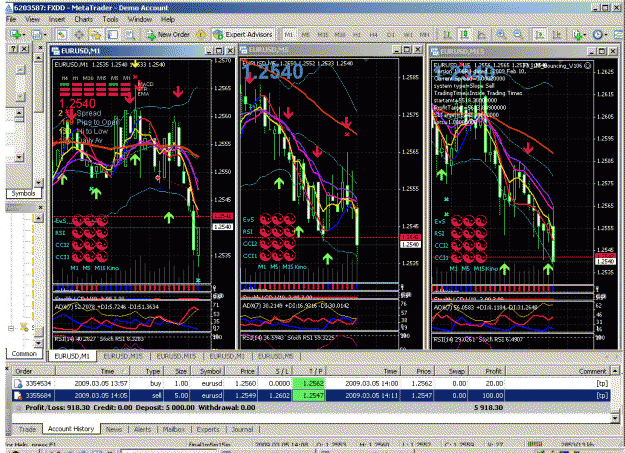Sort history by the Order column header
Image resolution: width=625 pixels, height=453 pixels.
[33, 371]
